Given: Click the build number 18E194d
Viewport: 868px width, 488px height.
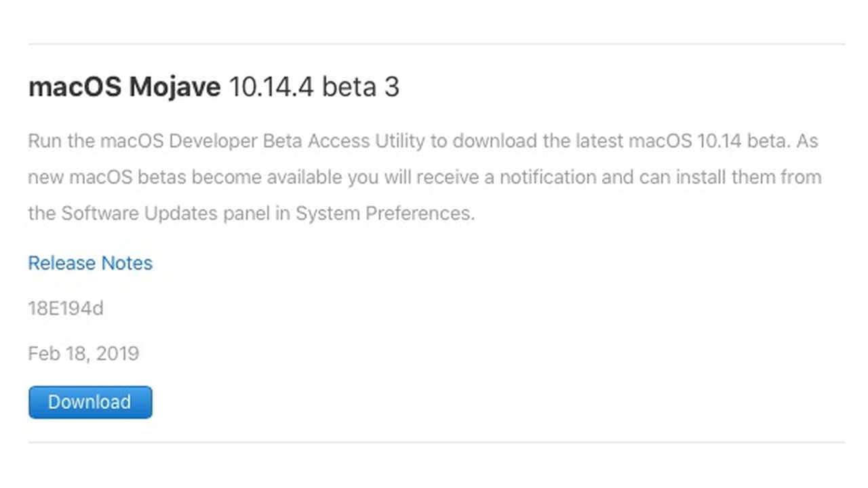Looking at the screenshot, I should point(66,309).
